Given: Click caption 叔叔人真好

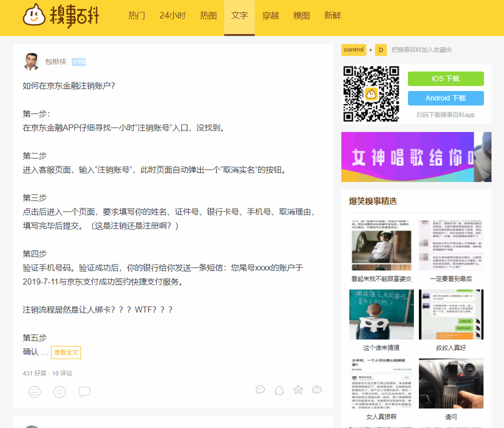Looking at the screenshot, I should 451,347.
